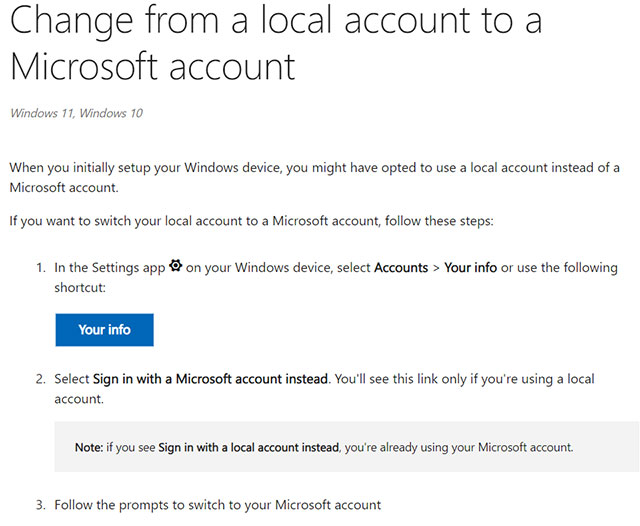Viewport: 640px width, 526px height.
Task: Click the step 3 'Follow the prompts' text
Action: [x=217, y=504]
